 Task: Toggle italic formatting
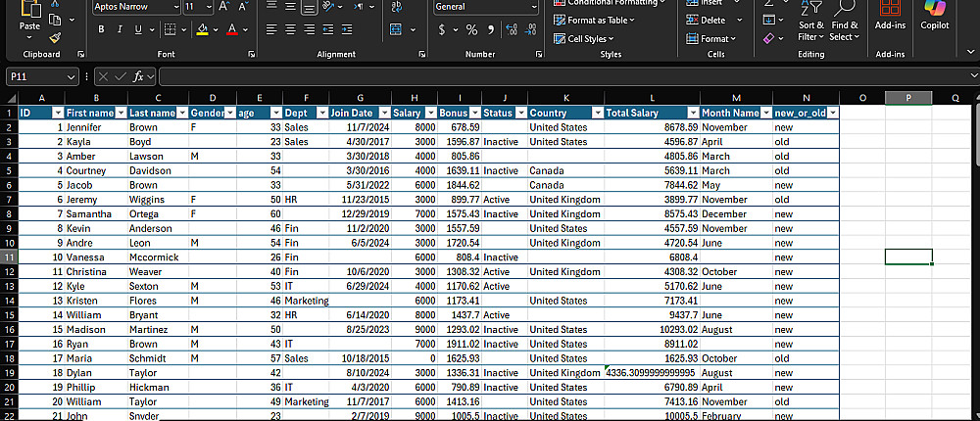pyautogui.click(x=119, y=30)
